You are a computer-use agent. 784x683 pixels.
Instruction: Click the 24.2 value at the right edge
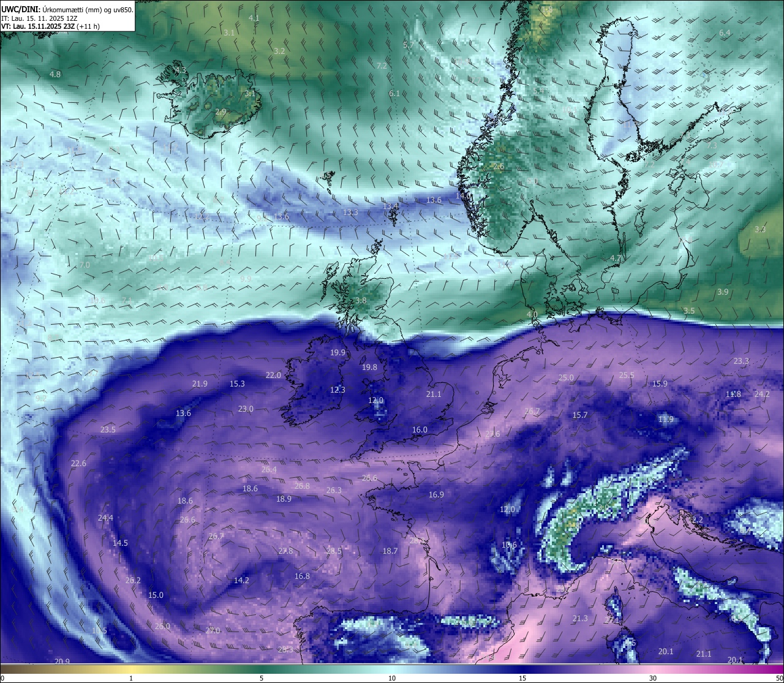tap(762, 394)
